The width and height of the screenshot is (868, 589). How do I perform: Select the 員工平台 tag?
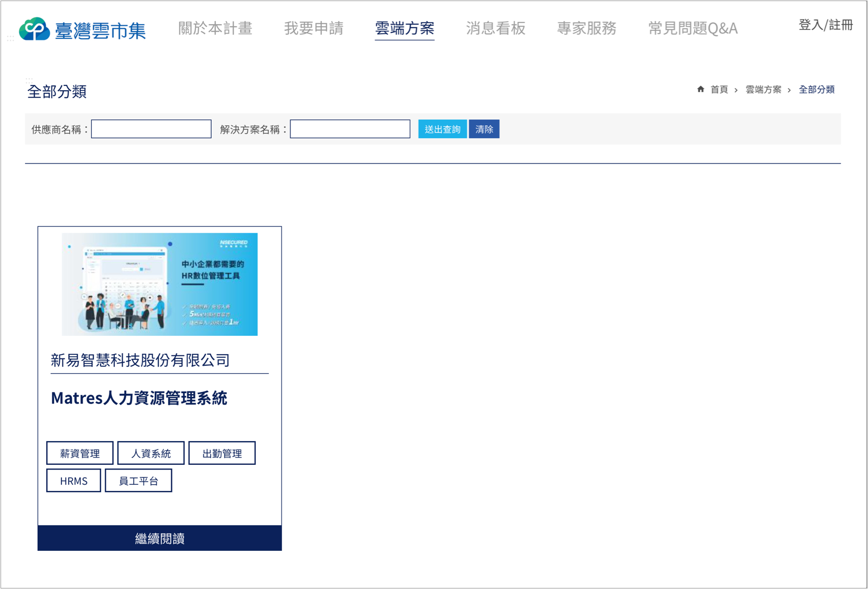[x=138, y=481]
